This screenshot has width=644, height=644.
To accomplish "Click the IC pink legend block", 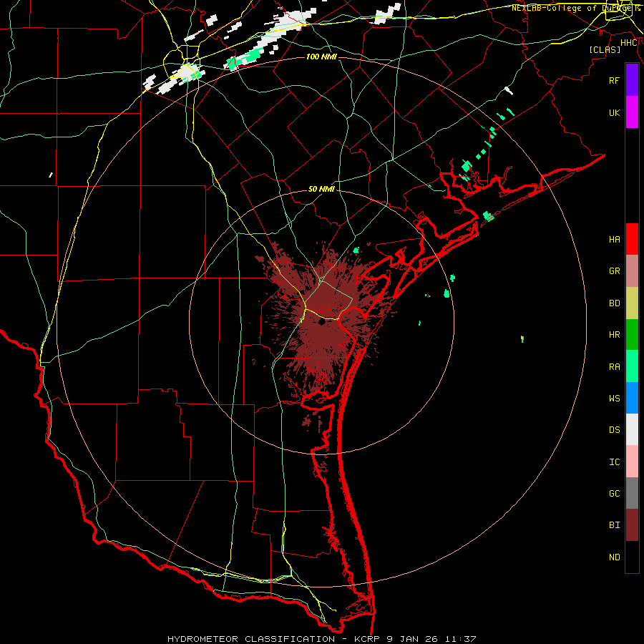I will click(x=632, y=462).
